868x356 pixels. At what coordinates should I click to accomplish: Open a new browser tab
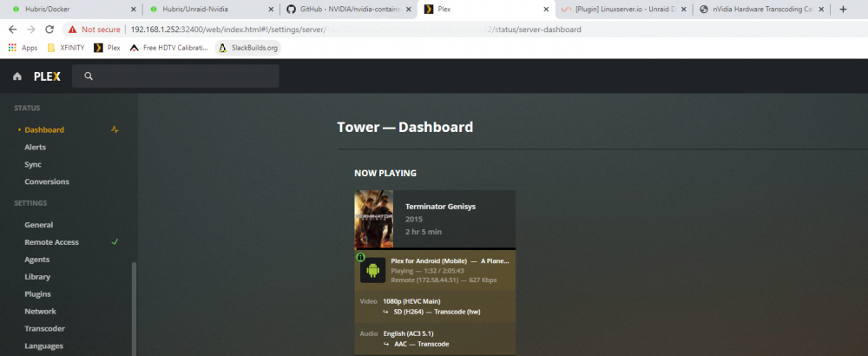843,10
